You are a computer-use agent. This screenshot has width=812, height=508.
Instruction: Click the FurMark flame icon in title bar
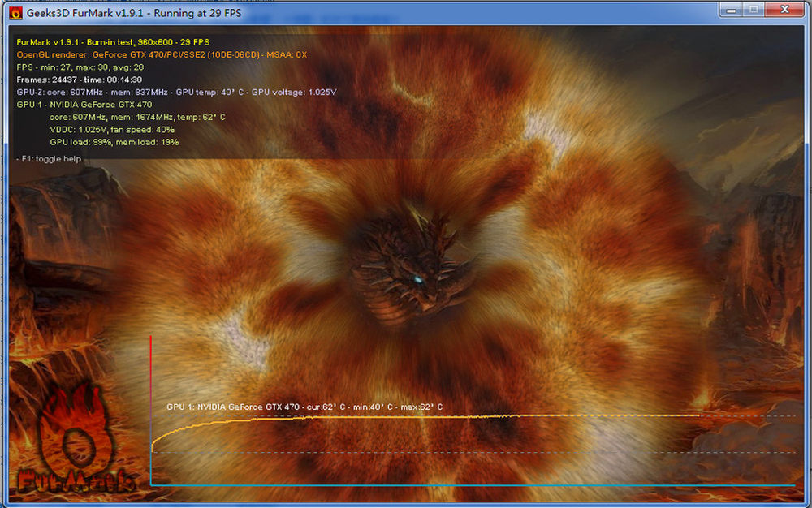[15, 13]
